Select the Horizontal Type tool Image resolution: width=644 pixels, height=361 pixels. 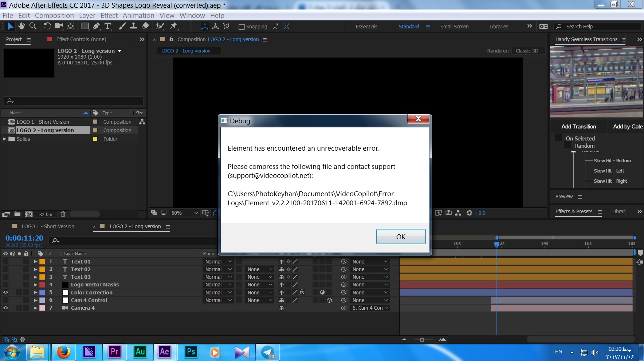click(107, 26)
